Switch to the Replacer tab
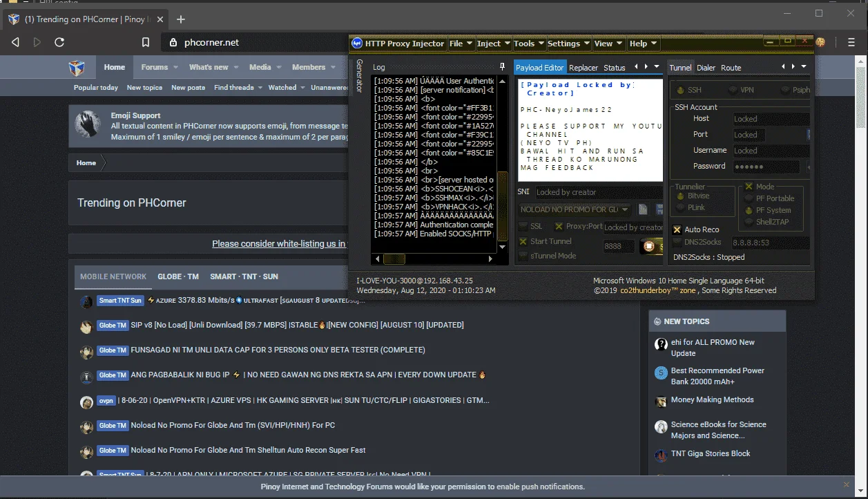 coord(584,68)
